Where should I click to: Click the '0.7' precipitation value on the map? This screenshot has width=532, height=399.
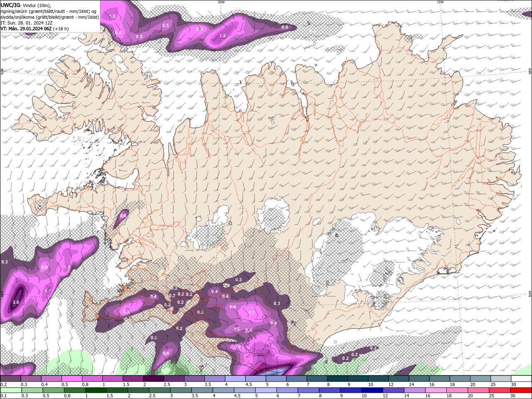[x=251, y=313]
